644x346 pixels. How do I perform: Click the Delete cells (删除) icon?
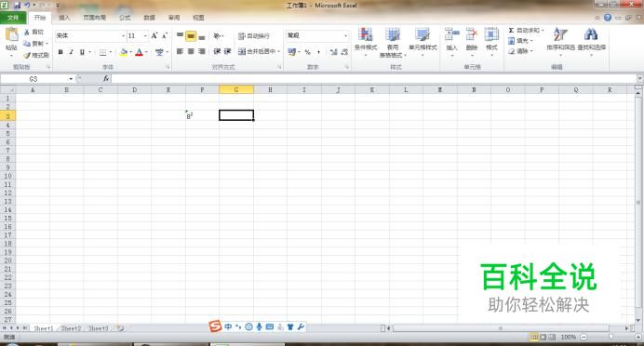[472, 34]
